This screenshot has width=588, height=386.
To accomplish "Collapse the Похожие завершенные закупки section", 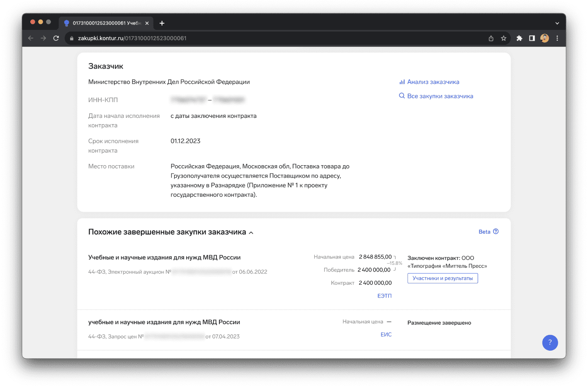I will click(251, 232).
